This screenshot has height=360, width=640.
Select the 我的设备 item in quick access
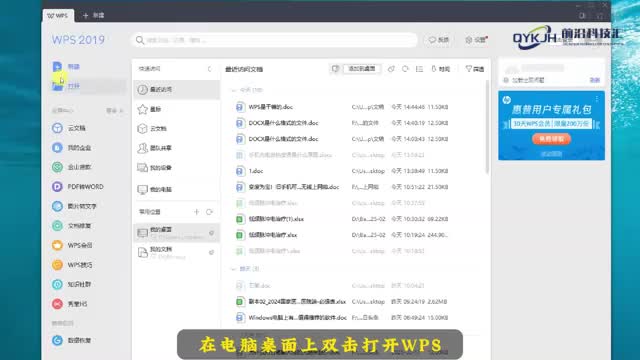(x=176, y=167)
